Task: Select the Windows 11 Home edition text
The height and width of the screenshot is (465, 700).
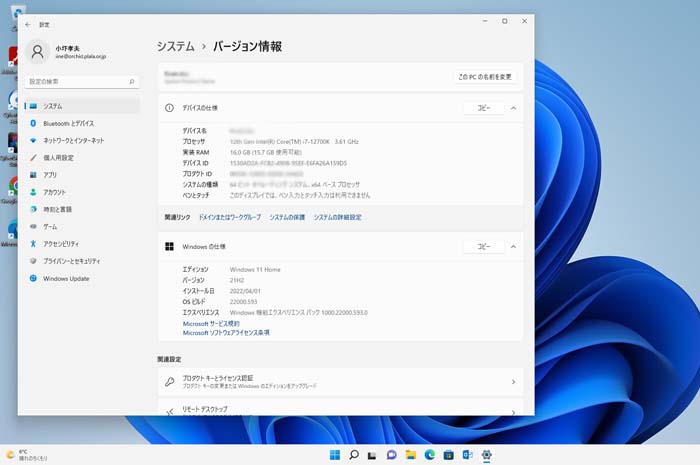Action: [x=255, y=270]
